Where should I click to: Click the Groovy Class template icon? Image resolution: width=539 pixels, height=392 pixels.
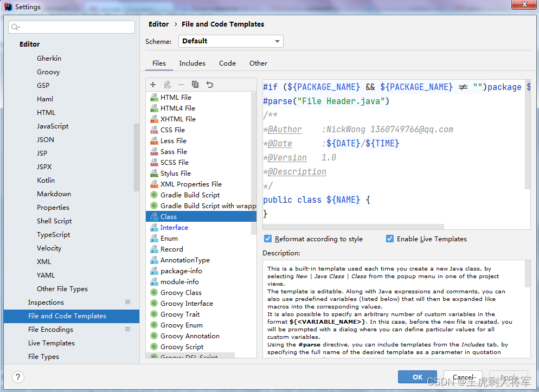tap(154, 292)
